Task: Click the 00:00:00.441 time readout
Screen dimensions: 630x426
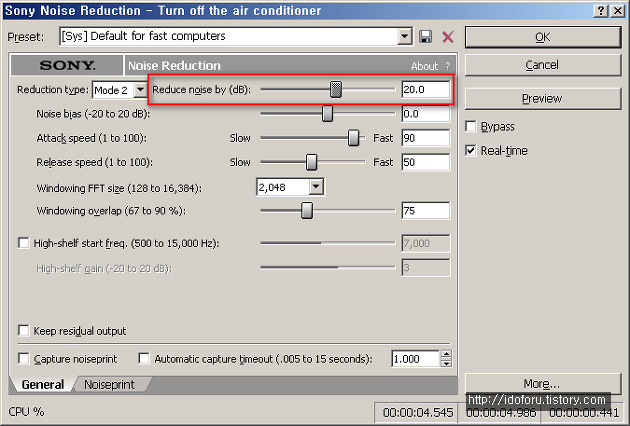Action: coord(584,412)
